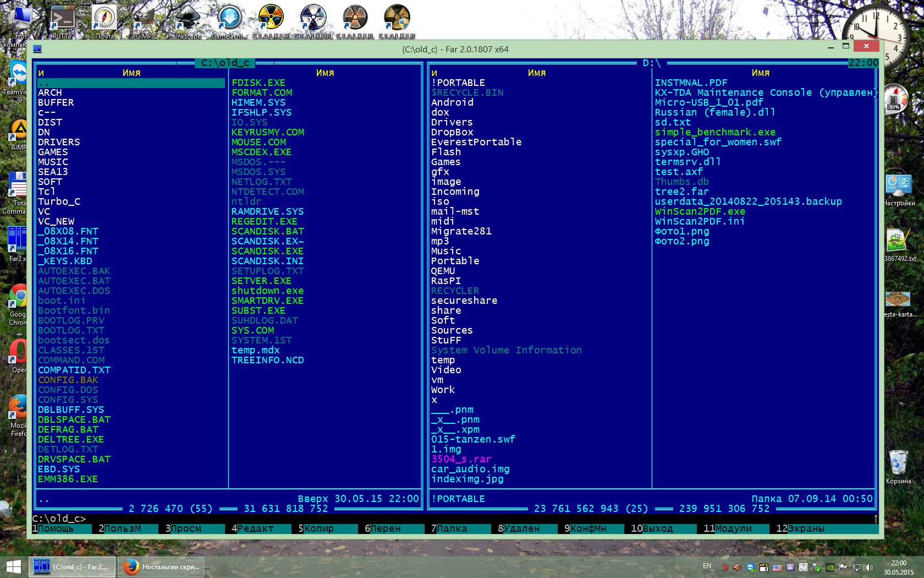Click the Windows Start button
Screen dimensions: 924x578
(x=13, y=567)
